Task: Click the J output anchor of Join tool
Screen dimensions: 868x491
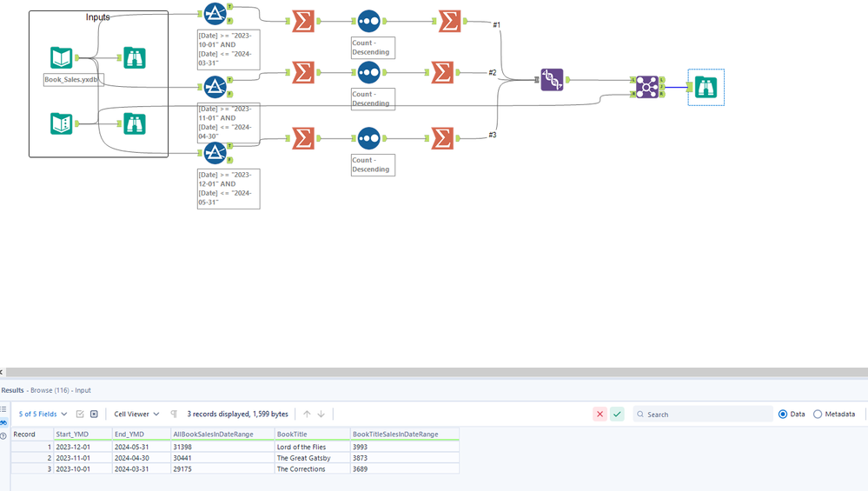Action: pyautogui.click(x=661, y=87)
